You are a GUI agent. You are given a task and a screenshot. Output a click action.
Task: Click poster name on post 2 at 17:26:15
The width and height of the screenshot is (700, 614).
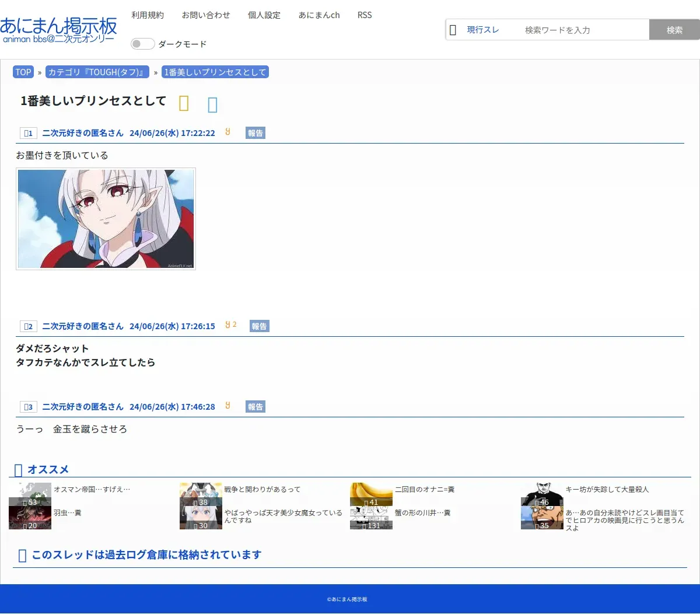click(x=83, y=326)
